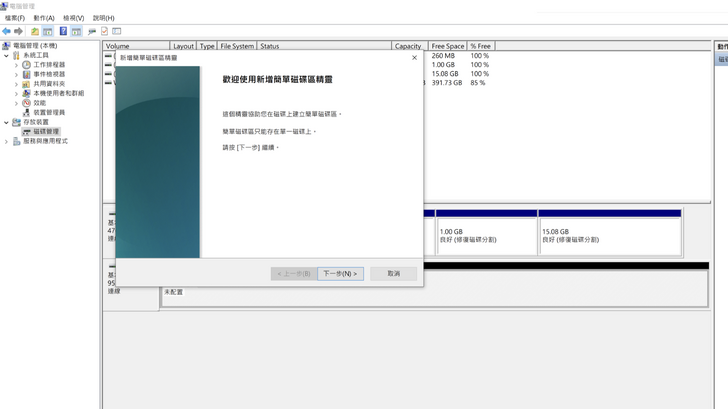The height and width of the screenshot is (409, 728).
Task: Click the Forward arrow in toolbar
Action: coord(19,31)
